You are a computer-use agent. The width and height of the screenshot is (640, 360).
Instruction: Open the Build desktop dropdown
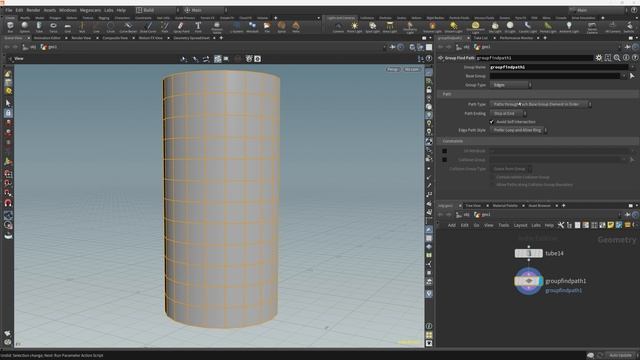pyautogui.click(x=158, y=10)
